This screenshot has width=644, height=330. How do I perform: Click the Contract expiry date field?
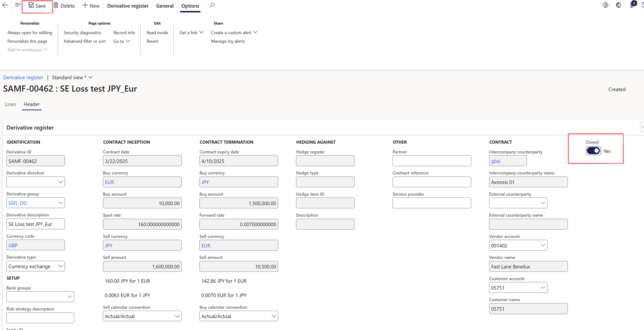(x=239, y=161)
